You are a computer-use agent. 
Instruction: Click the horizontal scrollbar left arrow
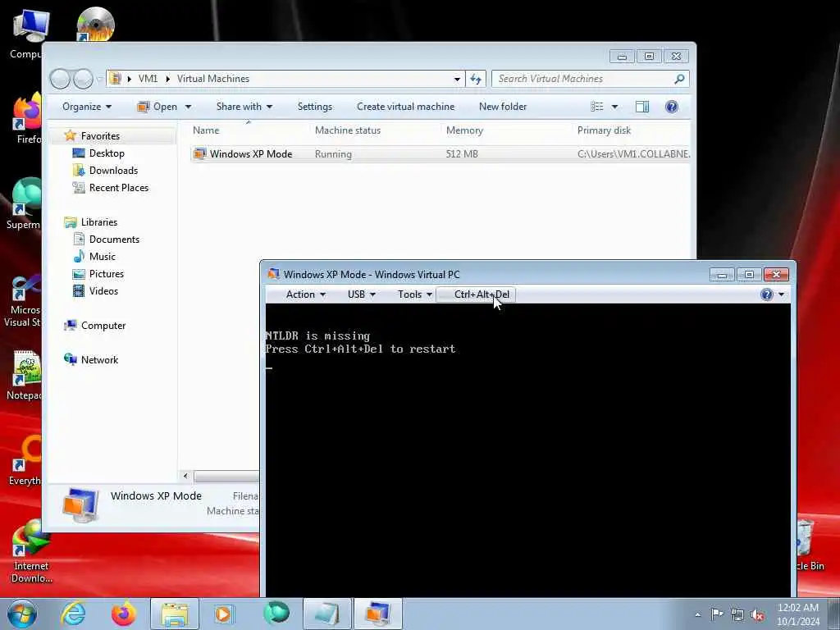pos(185,476)
